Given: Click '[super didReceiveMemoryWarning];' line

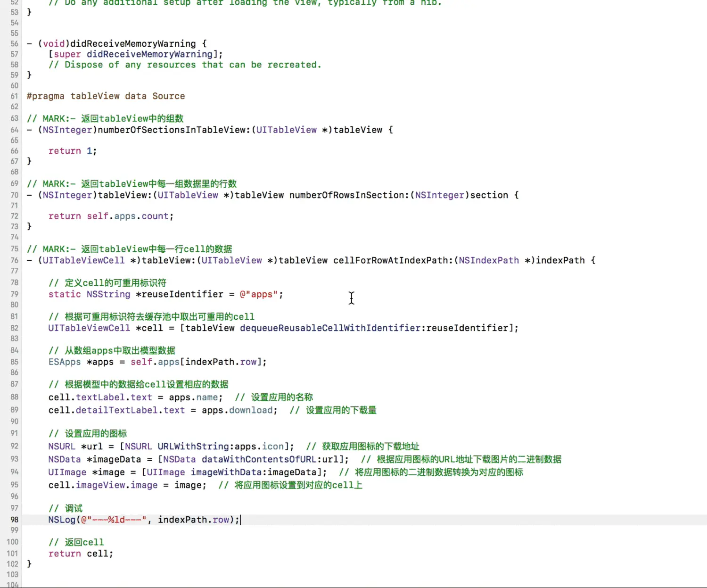Looking at the screenshot, I should [135, 54].
